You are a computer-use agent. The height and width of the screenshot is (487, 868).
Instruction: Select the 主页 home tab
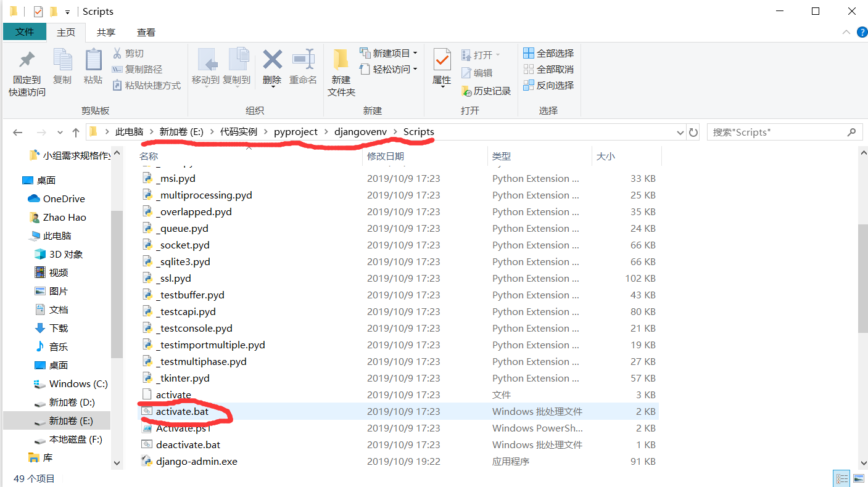(x=66, y=33)
